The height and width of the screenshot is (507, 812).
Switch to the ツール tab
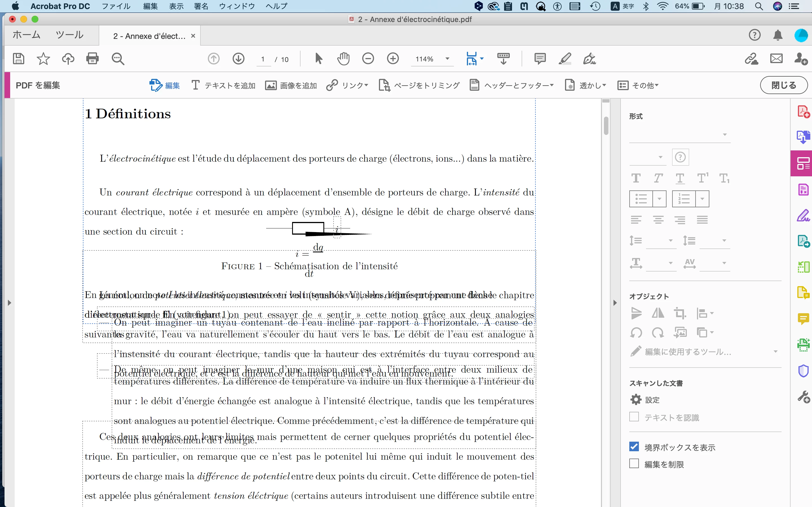click(x=69, y=35)
